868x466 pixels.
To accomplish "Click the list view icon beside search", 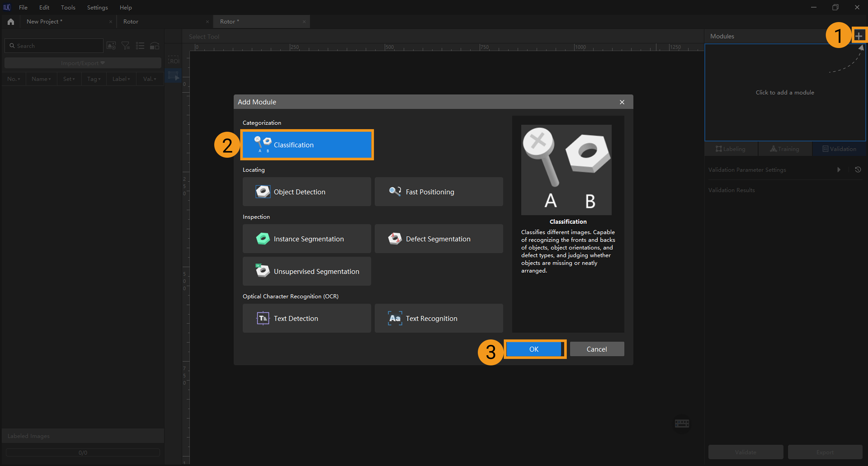I will tap(140, 45).
